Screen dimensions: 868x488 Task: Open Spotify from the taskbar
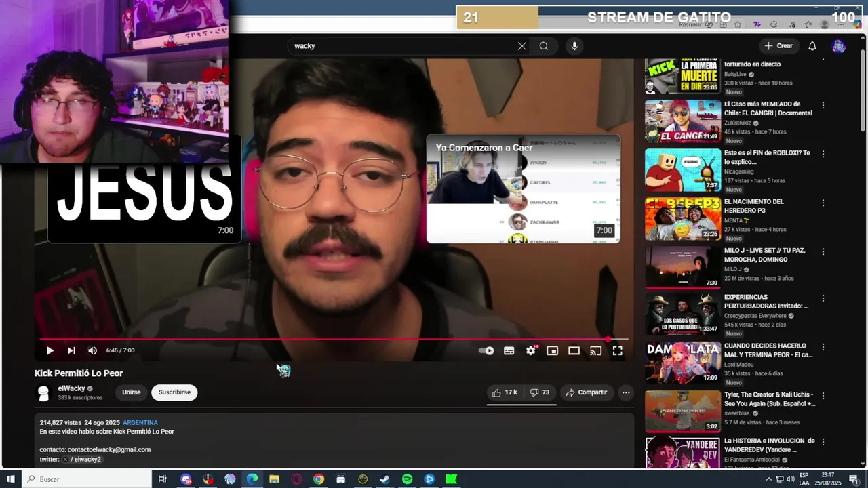coord(407,479)
